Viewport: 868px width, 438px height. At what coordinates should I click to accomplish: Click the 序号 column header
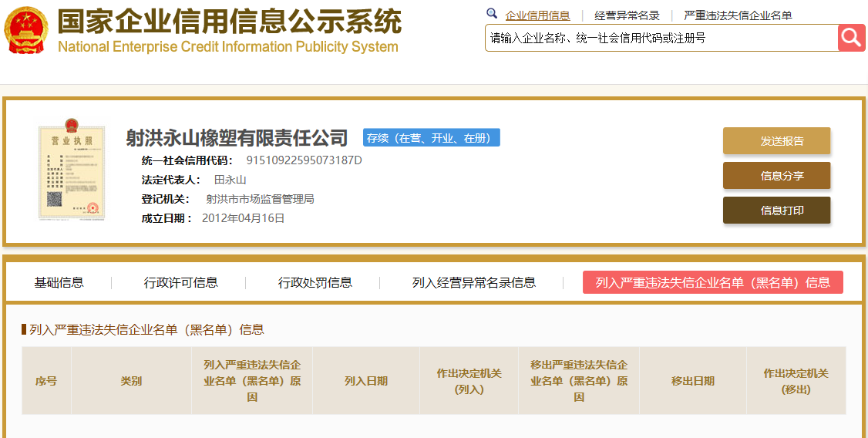[46, 381]
